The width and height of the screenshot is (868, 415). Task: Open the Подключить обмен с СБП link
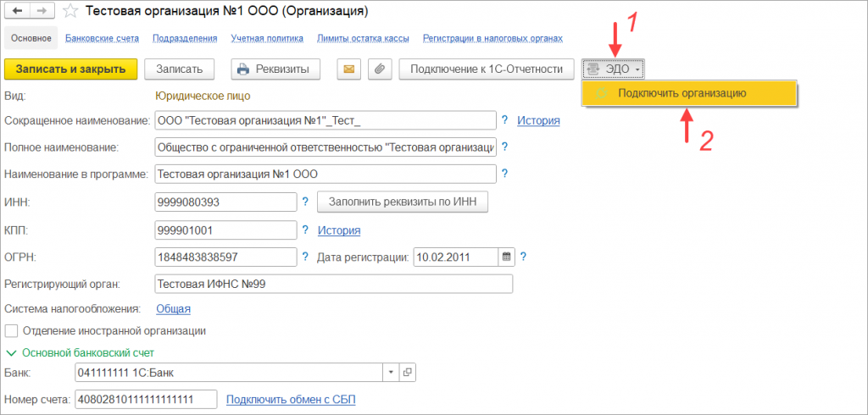click(291, 399)
